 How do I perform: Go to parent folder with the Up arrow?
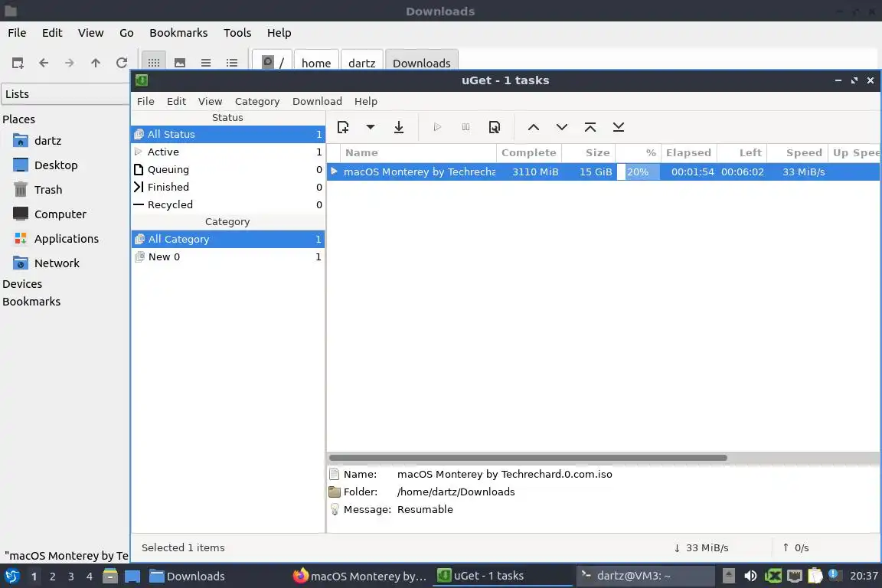click(95, 63)
